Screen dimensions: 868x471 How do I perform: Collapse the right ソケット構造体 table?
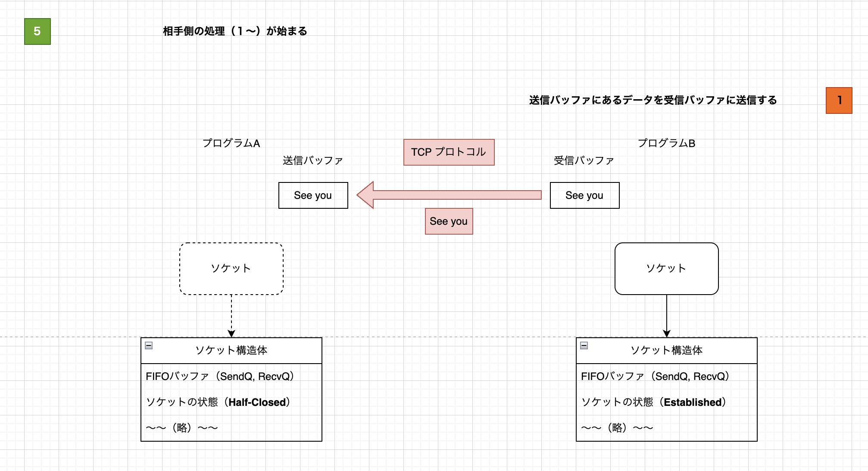click(x=584, y=345)
